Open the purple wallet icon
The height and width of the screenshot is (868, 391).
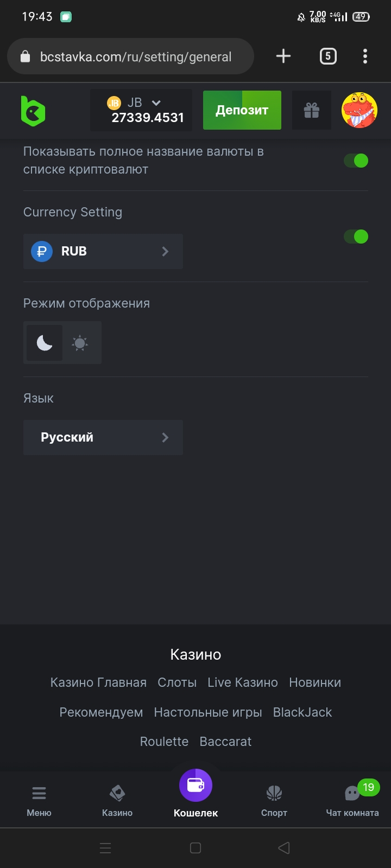195,786
